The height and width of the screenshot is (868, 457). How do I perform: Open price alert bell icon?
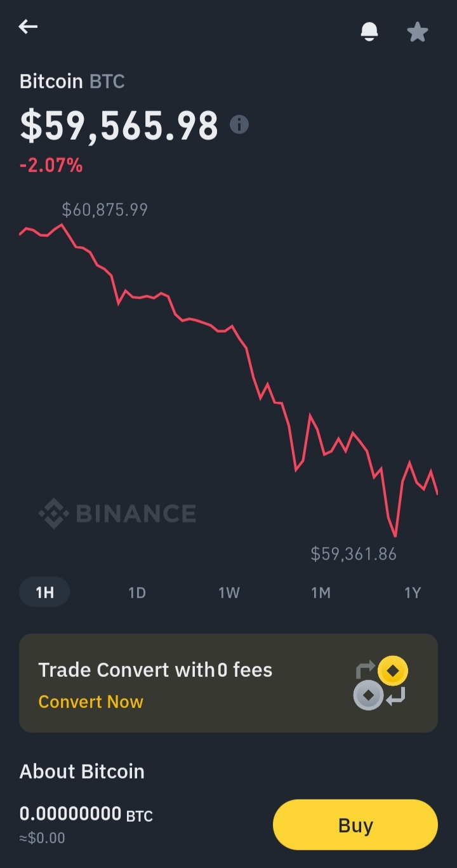pyautogui.click(x=369, y=31)
